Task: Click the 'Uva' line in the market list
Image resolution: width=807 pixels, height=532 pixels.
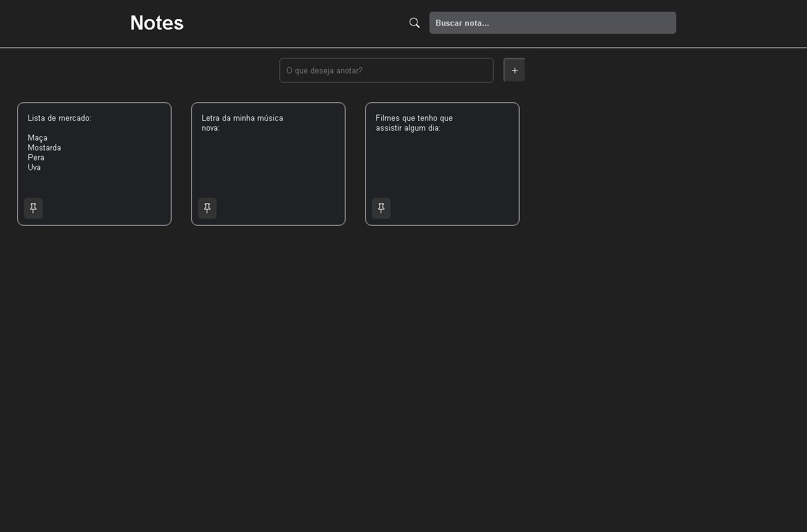Action: pyautogui.click(x=34, y=168)
